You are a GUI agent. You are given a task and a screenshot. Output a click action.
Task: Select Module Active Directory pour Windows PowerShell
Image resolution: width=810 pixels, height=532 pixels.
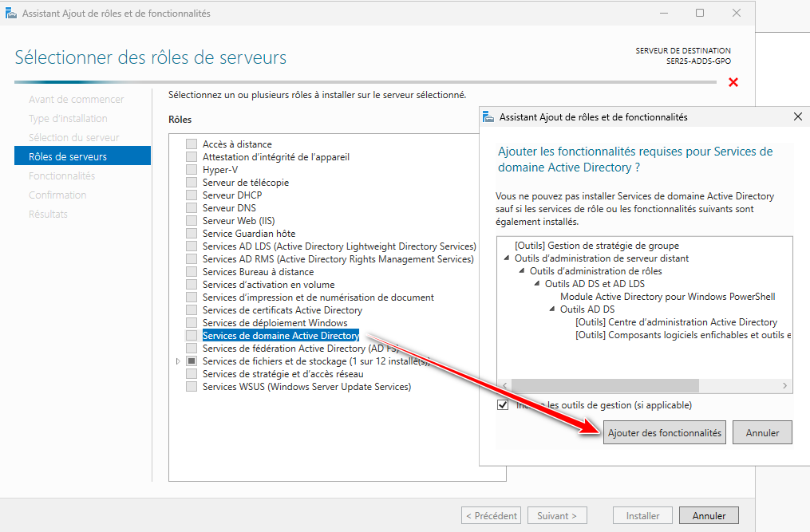(667, 297)
